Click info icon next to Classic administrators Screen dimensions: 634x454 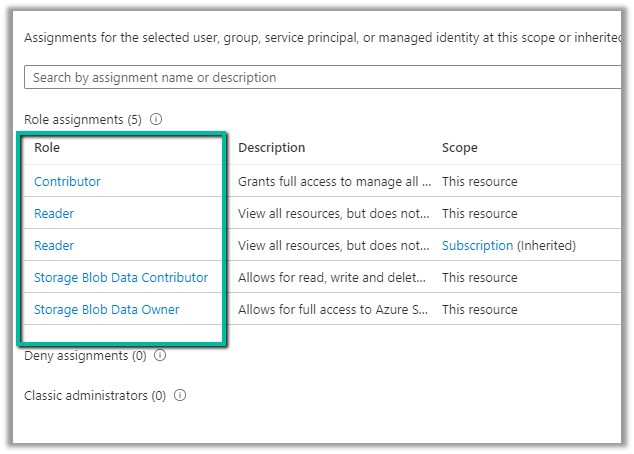click(x=180, y=395)
